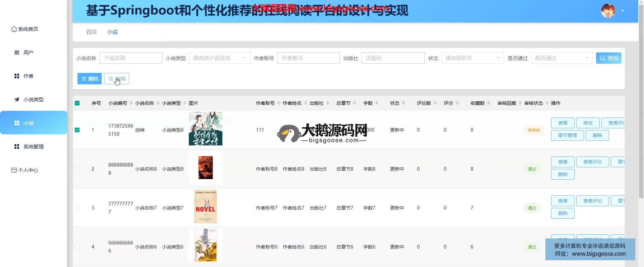
Task: Check the checkbox for row 2
Action: coord(77,169)
